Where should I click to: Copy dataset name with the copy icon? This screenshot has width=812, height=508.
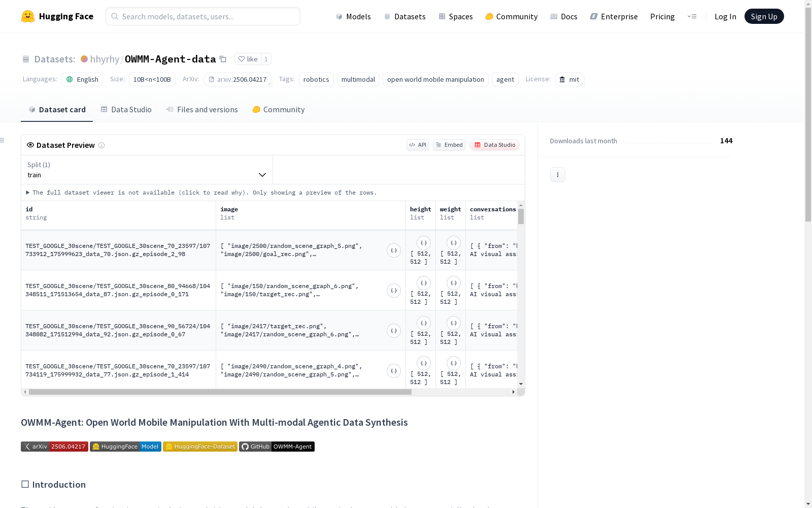[223, 59]
